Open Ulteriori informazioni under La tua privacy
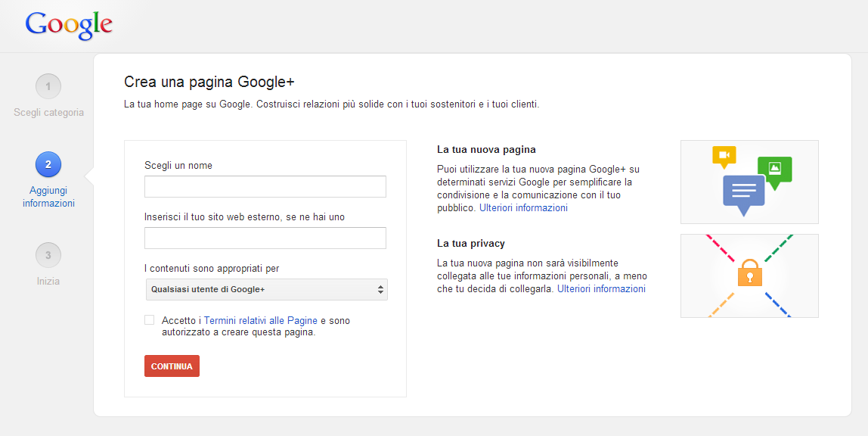The image size is (868, 436). click(x=601, y=288)
